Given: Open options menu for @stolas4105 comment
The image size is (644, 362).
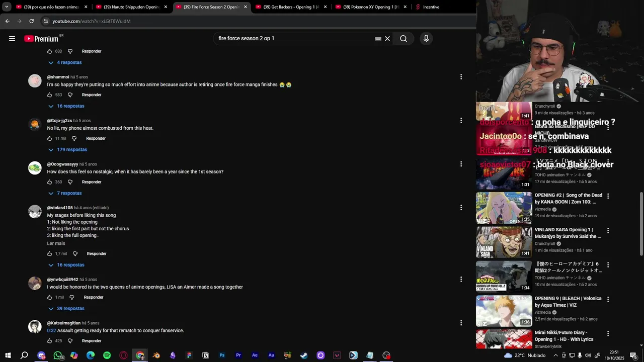Looking at the screenshot, I should [461, 208].
